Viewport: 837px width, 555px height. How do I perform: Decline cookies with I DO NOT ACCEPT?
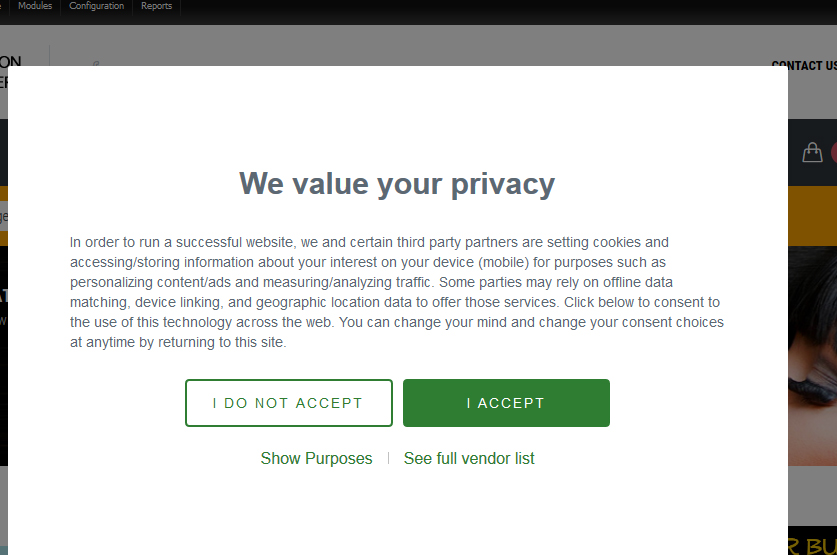point(288,403)
